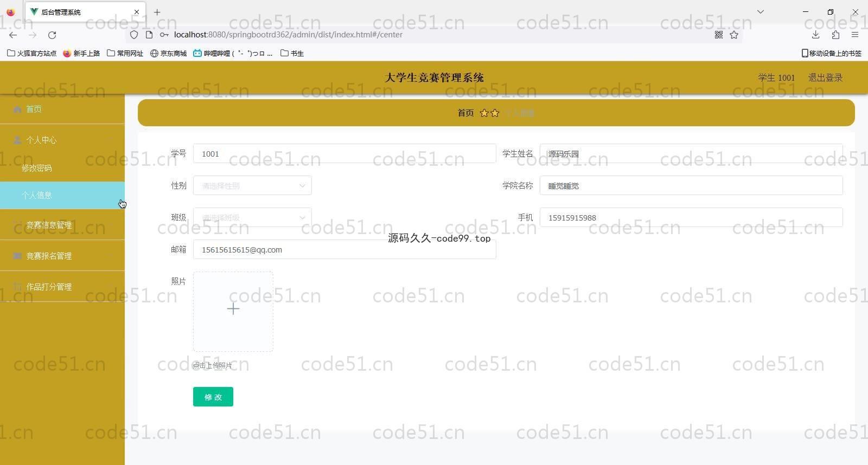Bookmark page with star icon

[x=734, y=35]
